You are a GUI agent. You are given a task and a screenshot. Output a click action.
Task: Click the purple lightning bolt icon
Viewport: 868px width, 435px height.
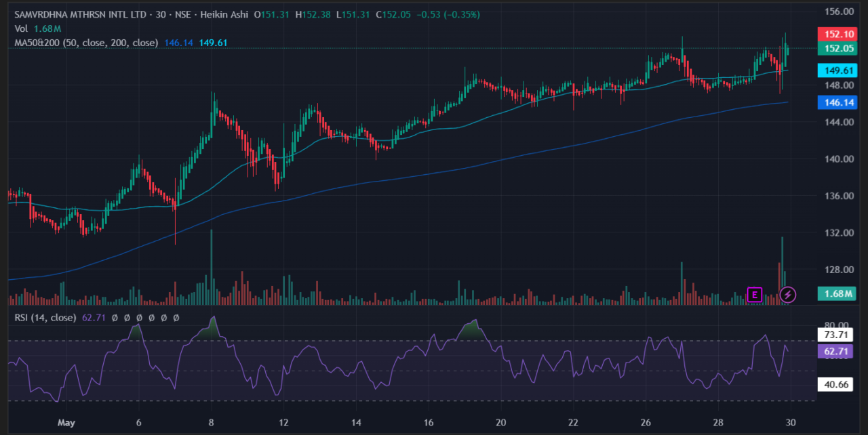[787, 294]
